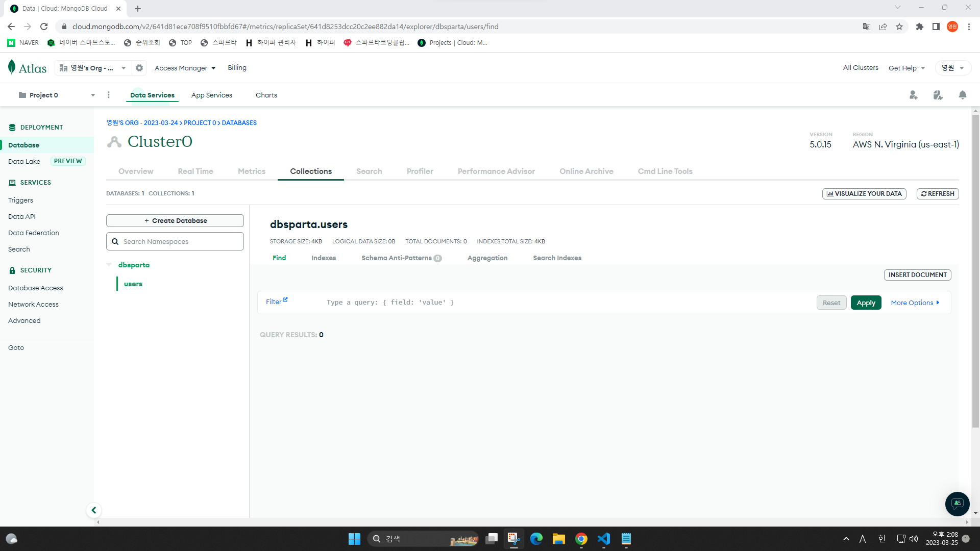The height and width of the screenshot is (551, 980).
Task: Click Create Database button
Action: click(x=175, y=220)
